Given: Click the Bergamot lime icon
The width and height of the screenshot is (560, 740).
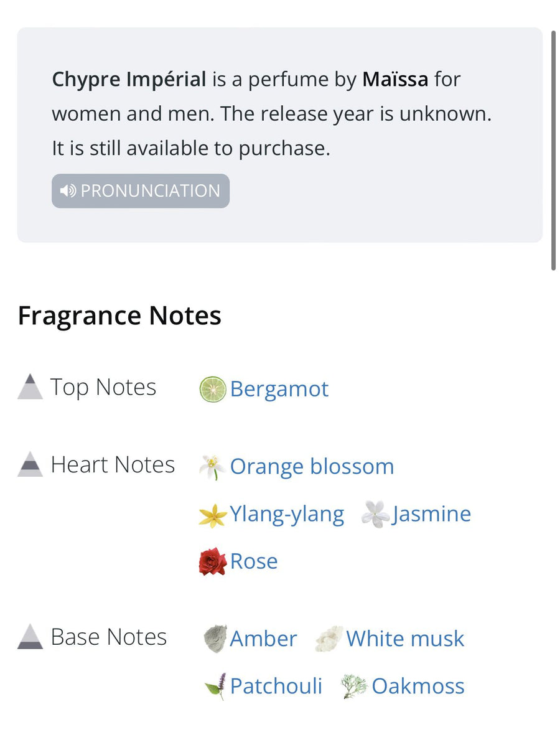Looking at the screenshot, I should 212,390.
